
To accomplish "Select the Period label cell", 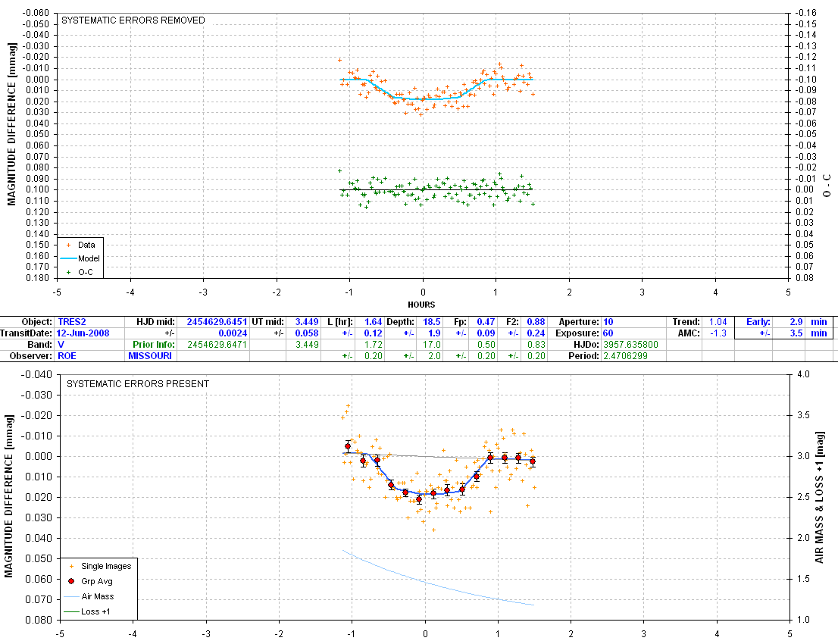I will pos(583,356).
